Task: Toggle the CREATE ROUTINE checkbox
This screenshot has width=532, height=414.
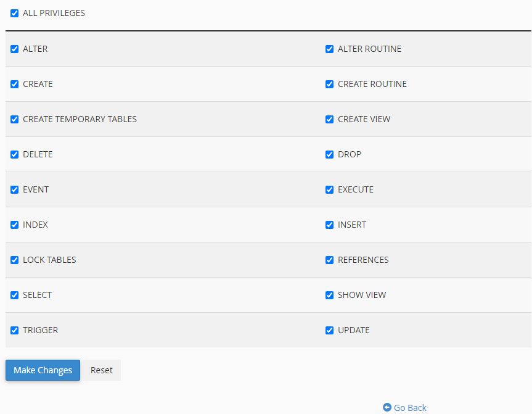Action: click(330, 84)
